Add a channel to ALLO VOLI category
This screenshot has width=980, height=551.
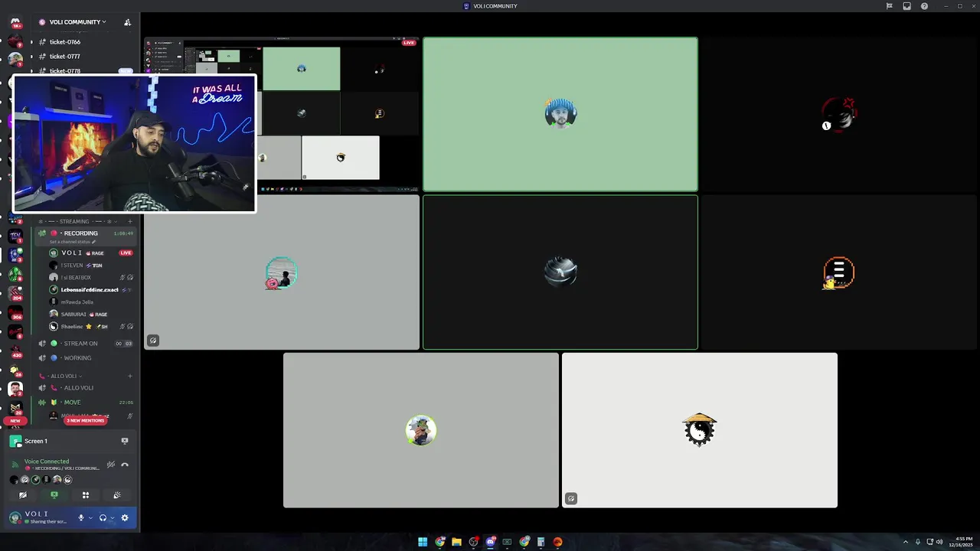click(130, 377)
